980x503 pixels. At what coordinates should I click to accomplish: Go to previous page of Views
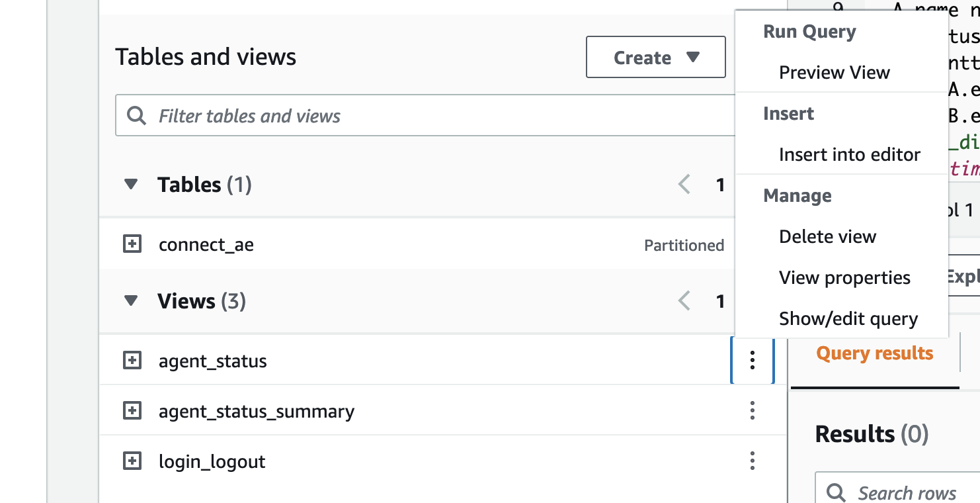click(x=684, y=301)
